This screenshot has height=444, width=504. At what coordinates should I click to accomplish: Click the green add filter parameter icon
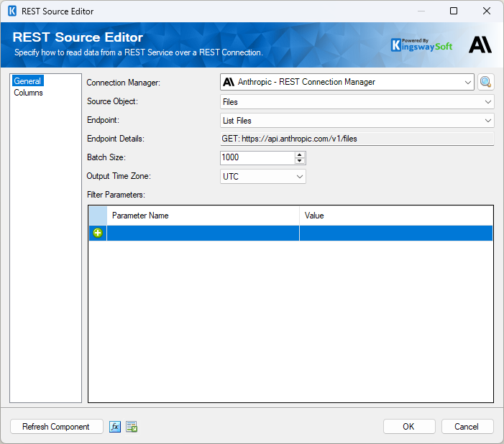pos(98,233)
